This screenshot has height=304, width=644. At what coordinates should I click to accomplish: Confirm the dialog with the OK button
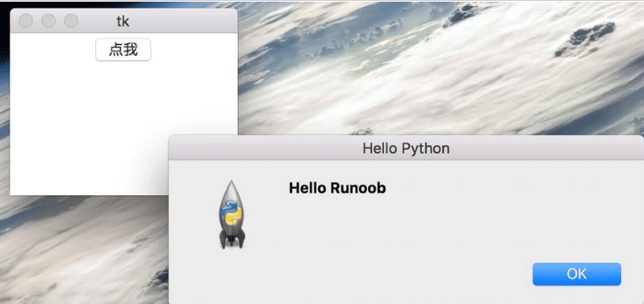576,274
